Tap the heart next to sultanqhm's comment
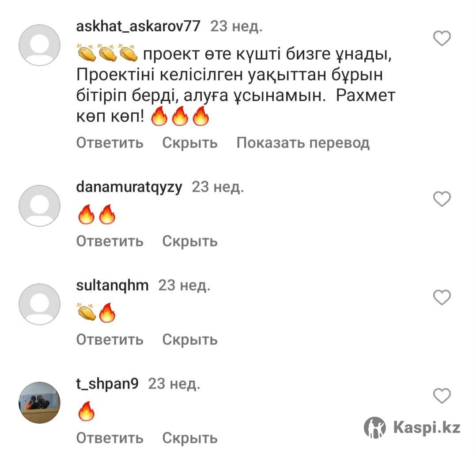Viewport: 476px width, 456px height. click(x=442, y=297)
